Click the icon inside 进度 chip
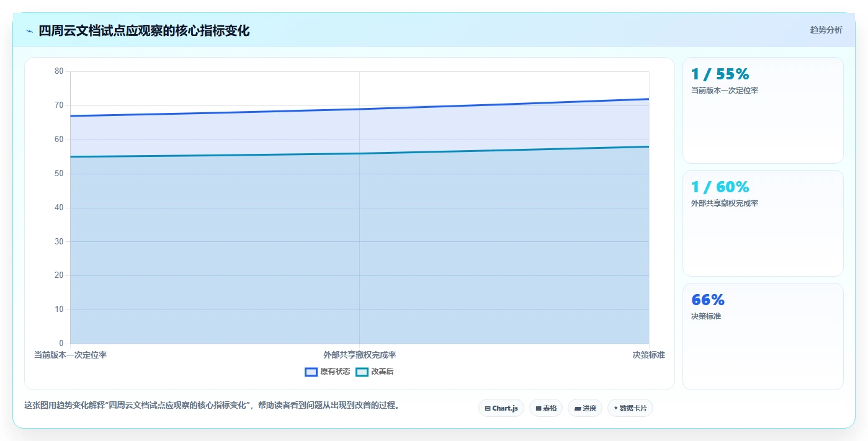 tap(578, 408)
